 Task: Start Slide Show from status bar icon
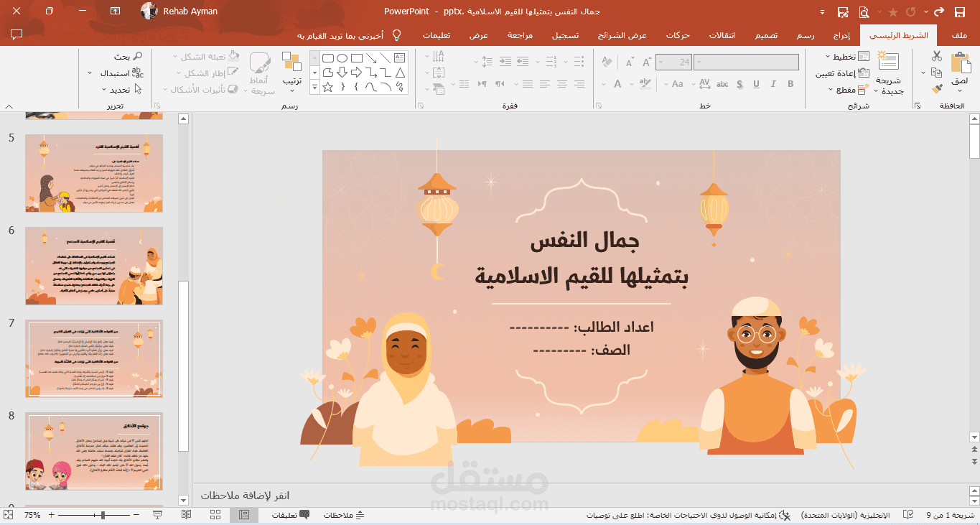click(158, 515)
